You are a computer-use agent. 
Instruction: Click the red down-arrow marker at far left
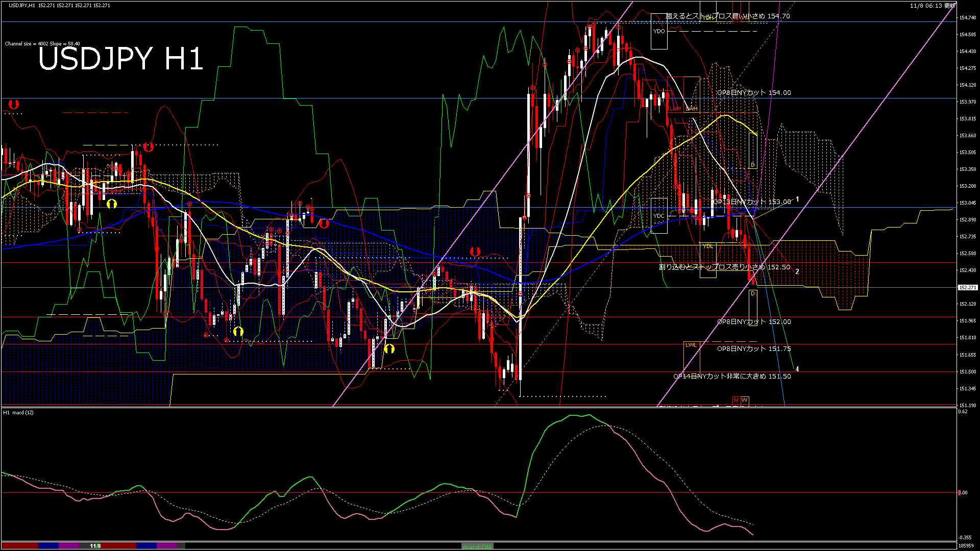[14, 104]
